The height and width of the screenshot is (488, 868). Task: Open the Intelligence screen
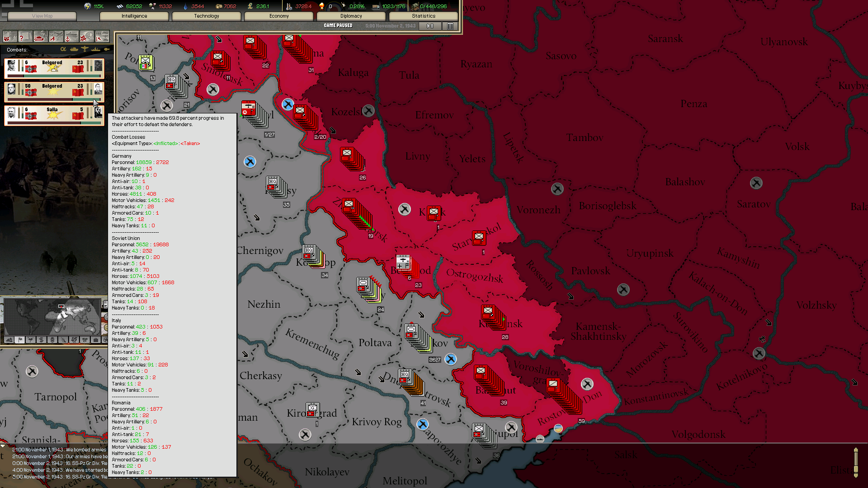pyautogui.click(x=134, y=16)
